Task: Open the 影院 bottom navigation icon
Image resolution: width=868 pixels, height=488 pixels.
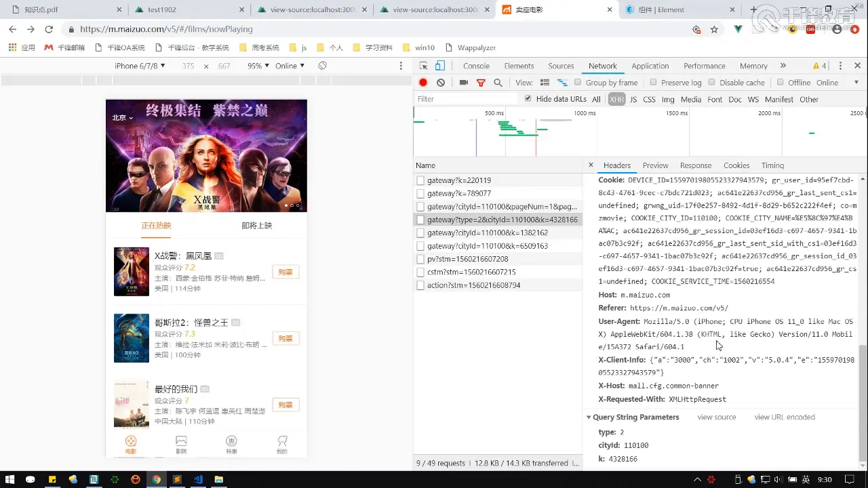Action: click(x=181, y=445)
